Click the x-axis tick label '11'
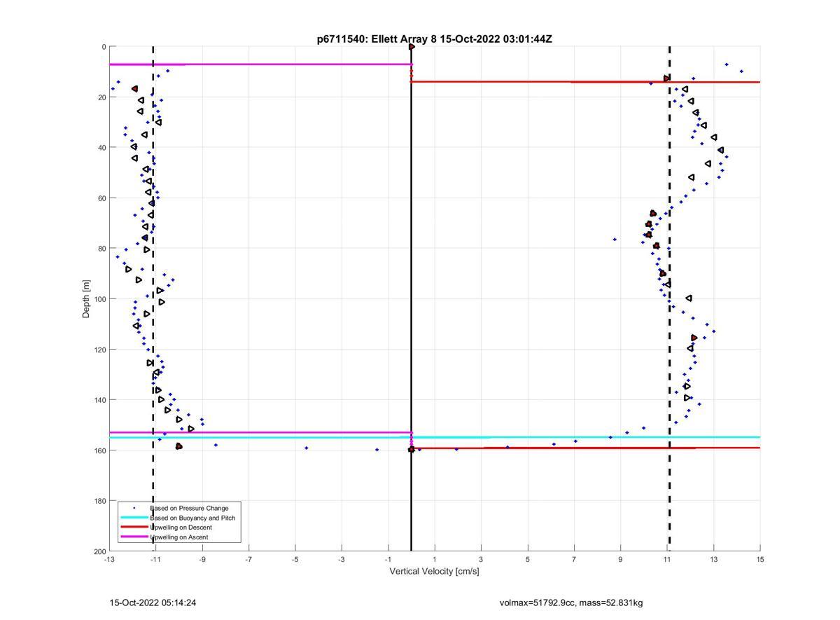The height and width of the screenshot is (620, 840). [x=667, y=559]
